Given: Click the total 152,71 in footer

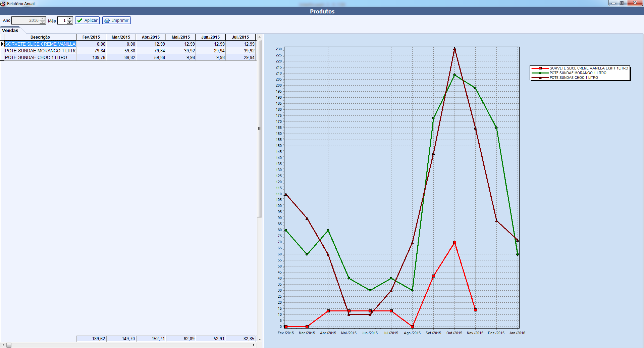Looking at the screenshot, I should (x=151, y=339).
